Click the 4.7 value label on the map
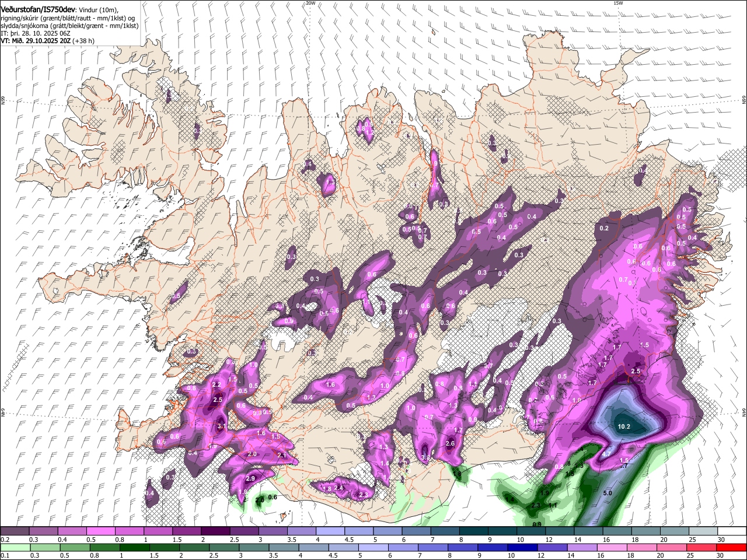 tap(606, 453)
